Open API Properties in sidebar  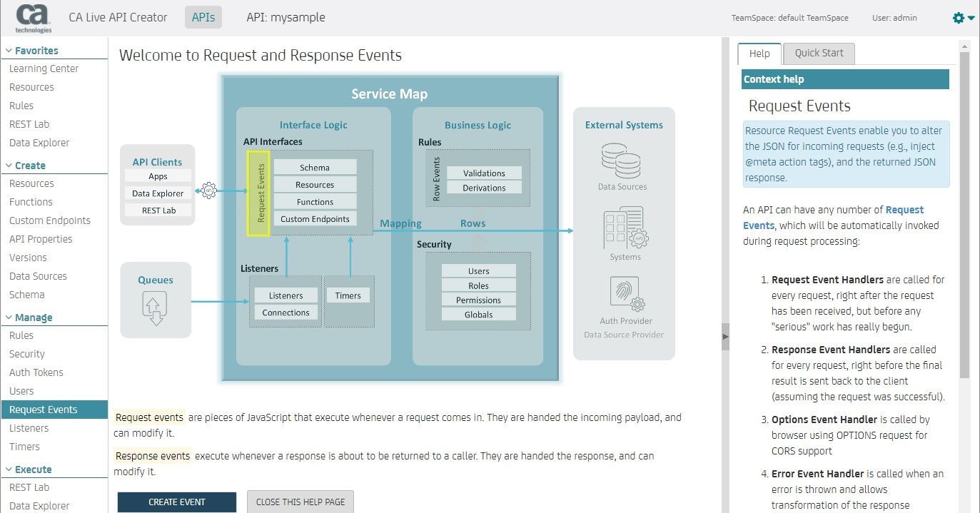[41, 239]
